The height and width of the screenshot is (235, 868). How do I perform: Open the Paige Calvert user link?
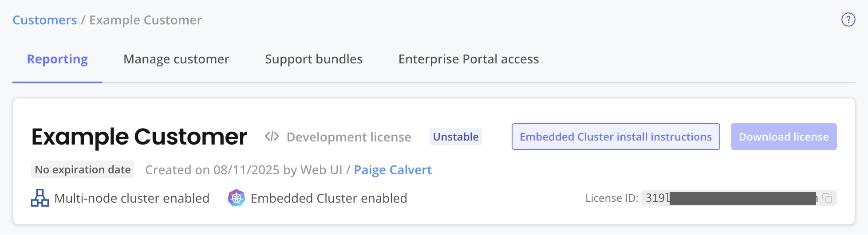tap(392, 170)
